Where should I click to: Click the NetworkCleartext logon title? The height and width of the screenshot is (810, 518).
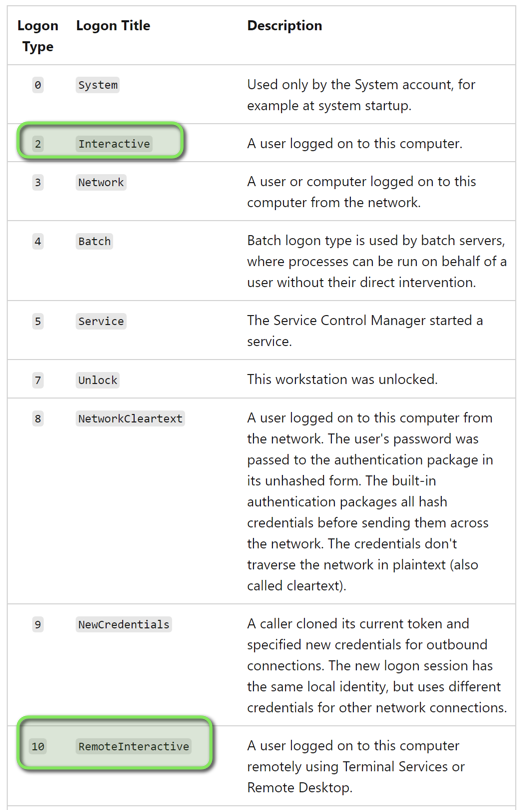pos(130,418)
